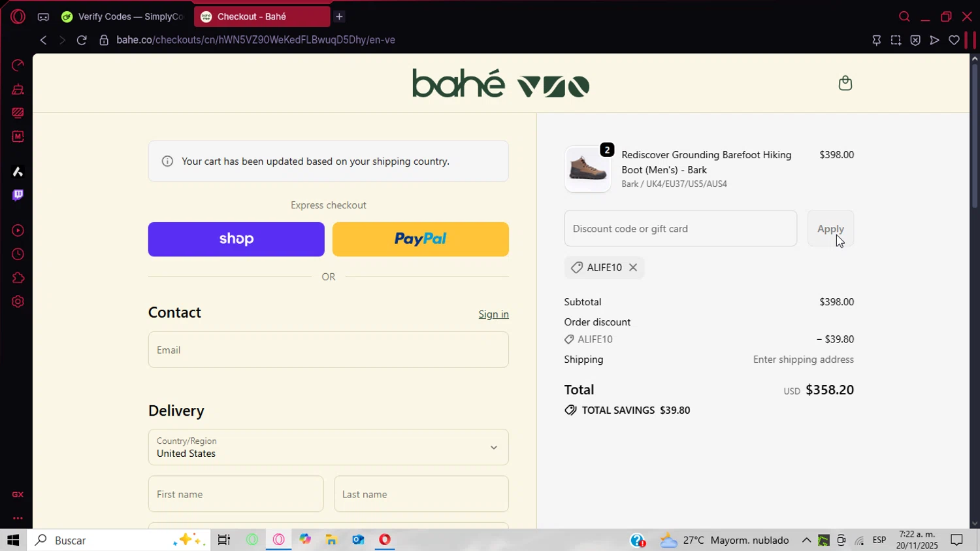Screen dimensions: 980x551
Task: View site security lock info
Action: click(103, 40)
